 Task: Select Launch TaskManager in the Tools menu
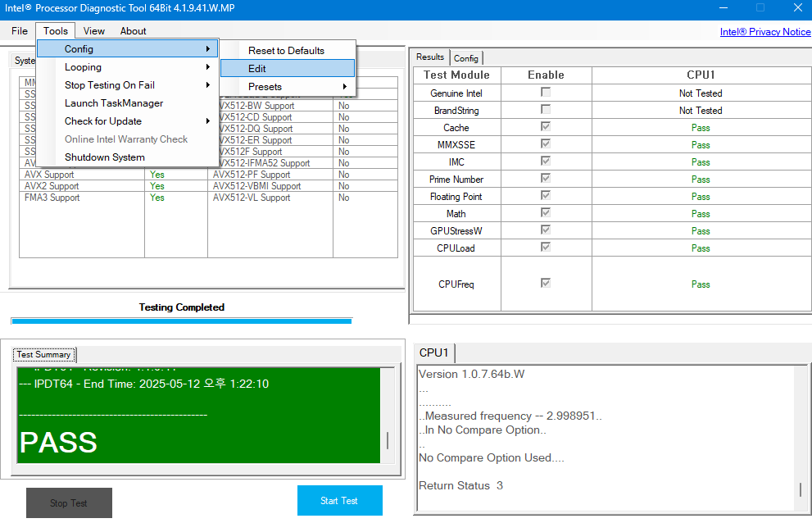click(128, 103)
